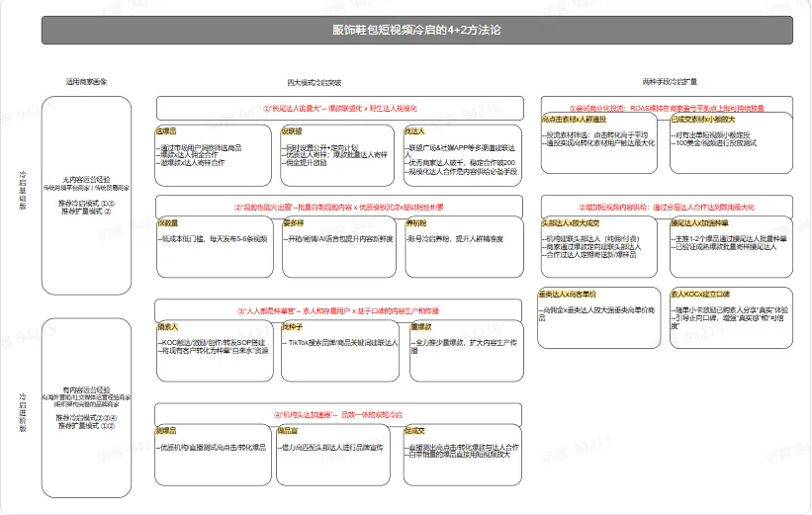This screenshot has height=515, width=812.
Task: Select the label 素人KOCx建立口碑
Action: tap(700, 295)
